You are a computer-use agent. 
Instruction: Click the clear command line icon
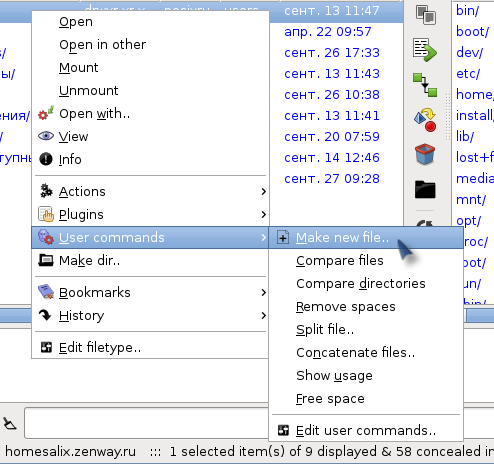click(10, 424)
